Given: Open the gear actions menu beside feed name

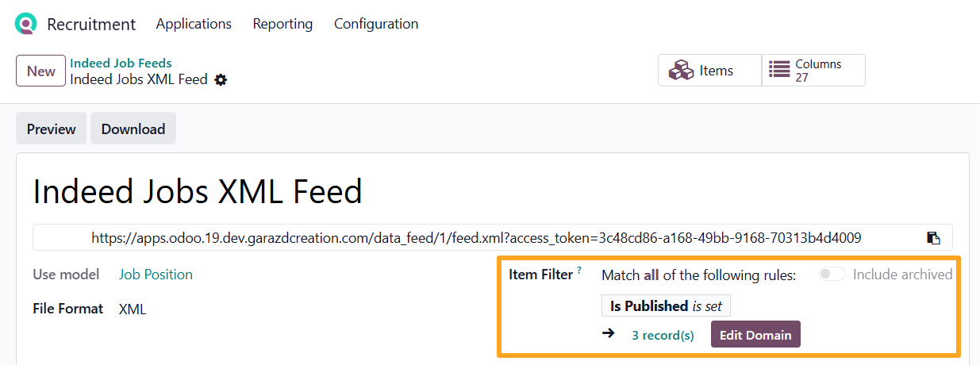Looking at the screenshot, I should point(221,79).
